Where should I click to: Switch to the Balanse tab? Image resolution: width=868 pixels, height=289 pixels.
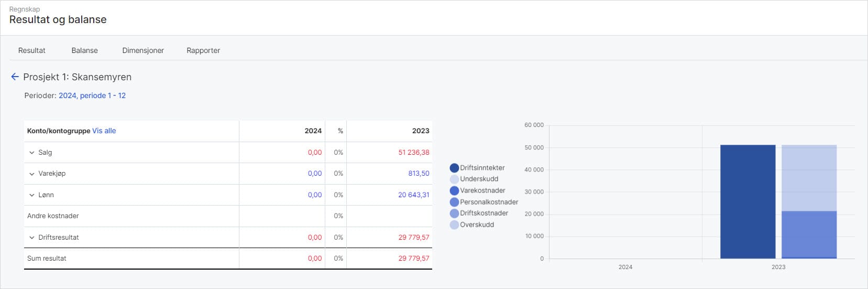(x=85, y=50)
